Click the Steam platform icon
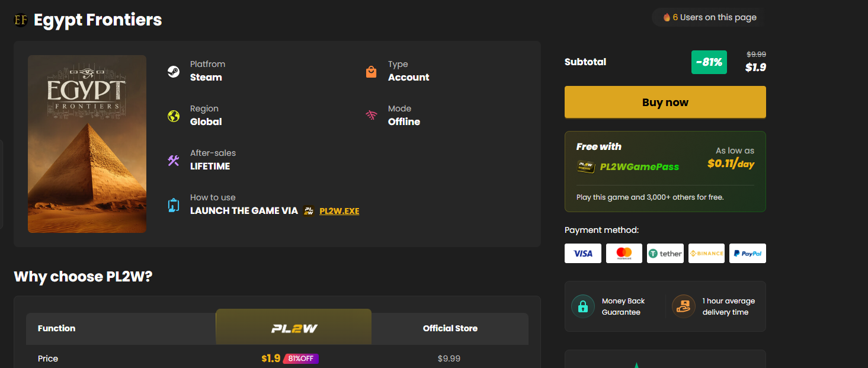 click(x=173, y=72)
